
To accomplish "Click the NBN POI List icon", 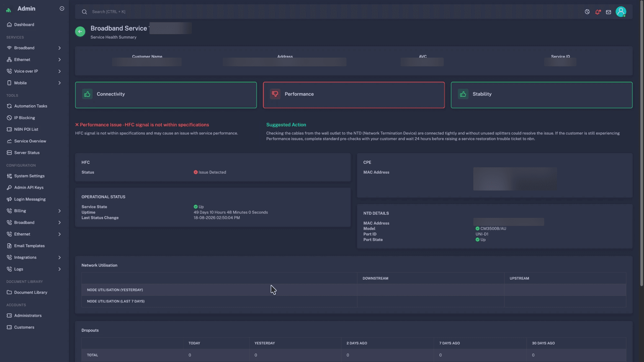I will tap(9, 129).
